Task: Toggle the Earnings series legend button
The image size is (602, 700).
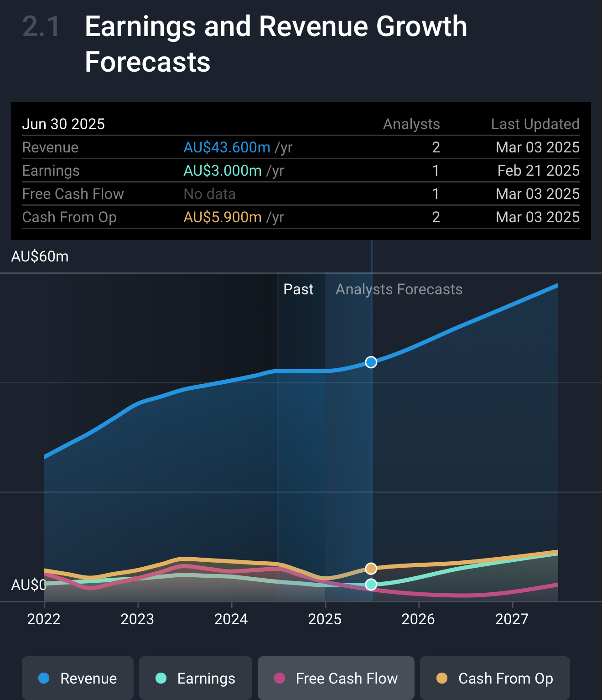Action: (195, 678)
